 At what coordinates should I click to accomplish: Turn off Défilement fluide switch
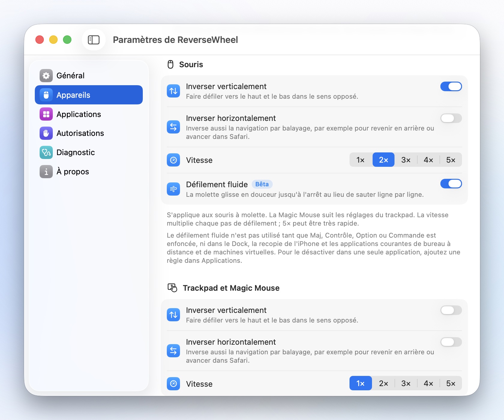(x=451, y=184)
